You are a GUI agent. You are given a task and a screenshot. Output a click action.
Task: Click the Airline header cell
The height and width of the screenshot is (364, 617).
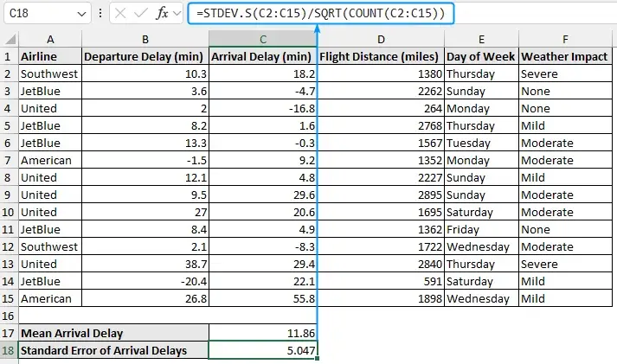pyautogui.click(x=50, y=56)
